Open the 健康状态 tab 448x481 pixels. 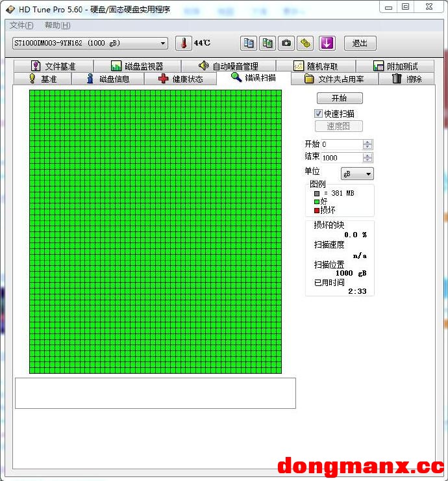click(x=181, y=79)
